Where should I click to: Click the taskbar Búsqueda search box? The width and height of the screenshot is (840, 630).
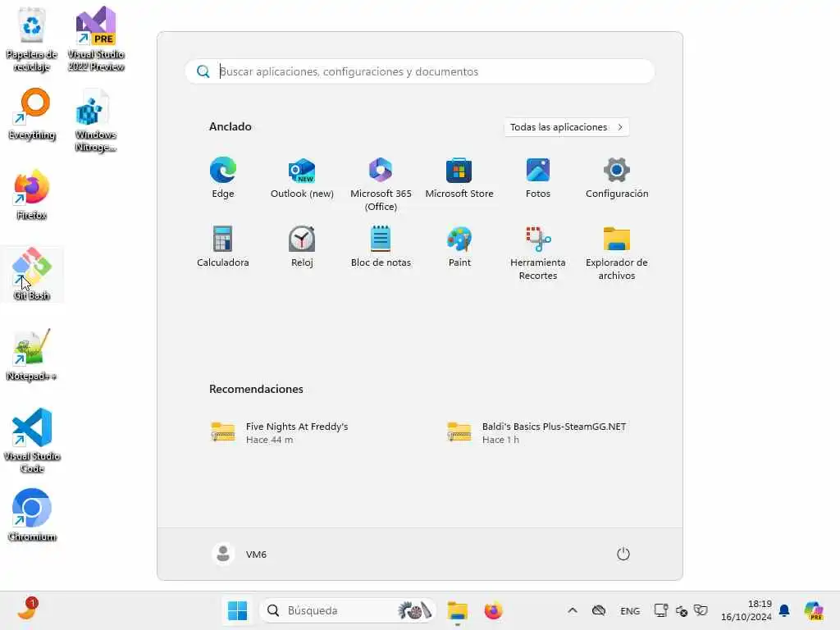coord(348,610)
